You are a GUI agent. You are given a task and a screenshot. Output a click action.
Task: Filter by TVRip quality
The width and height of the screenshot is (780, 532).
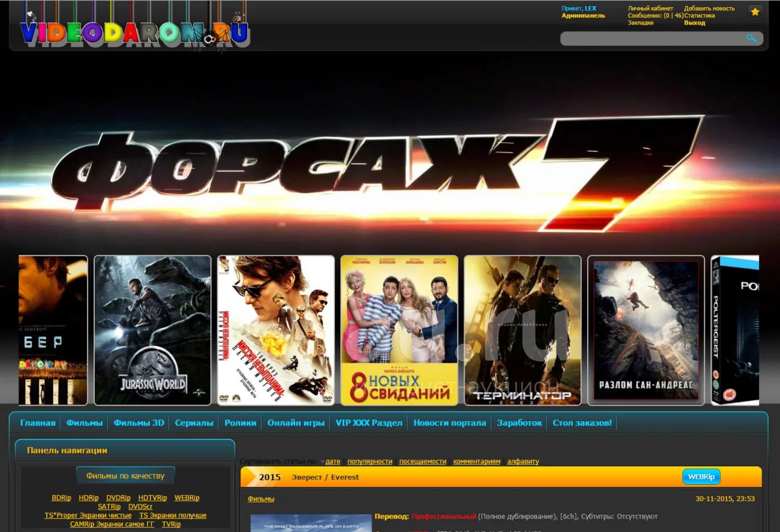coord(171,524)
